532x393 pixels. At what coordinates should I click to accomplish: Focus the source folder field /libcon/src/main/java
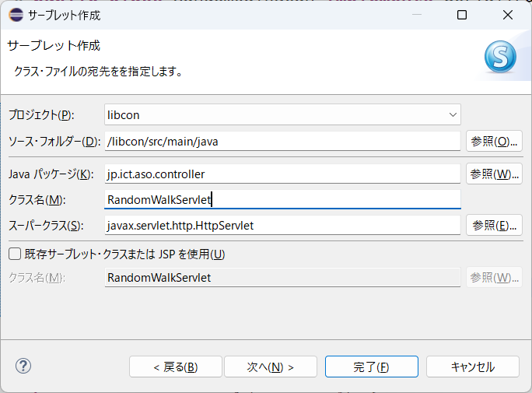[x=282, y=141]
